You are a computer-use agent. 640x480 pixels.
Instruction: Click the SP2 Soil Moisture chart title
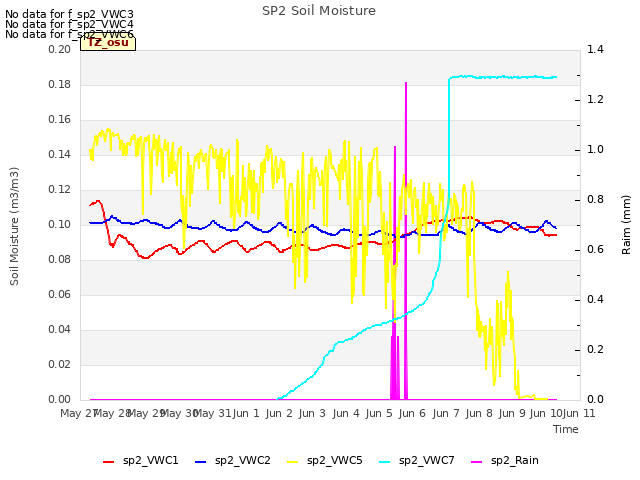point(319,11)
